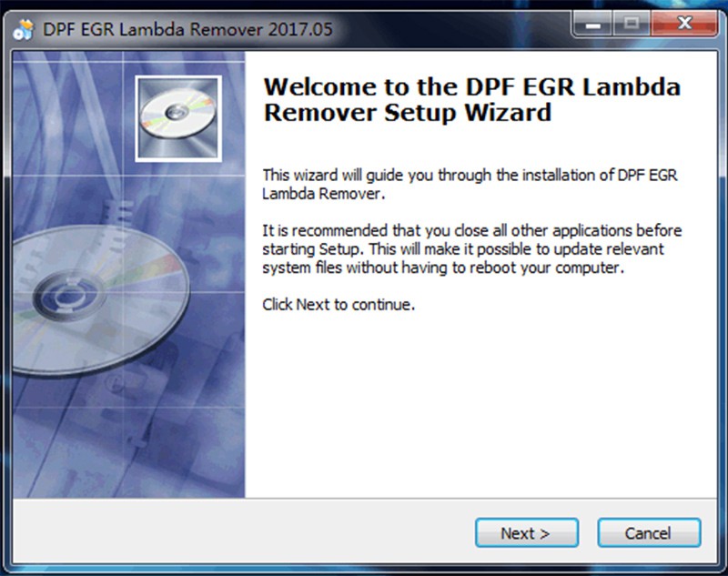Minimize the setup wizard window
Screen dimensions: 728x576
pos(593,25)
